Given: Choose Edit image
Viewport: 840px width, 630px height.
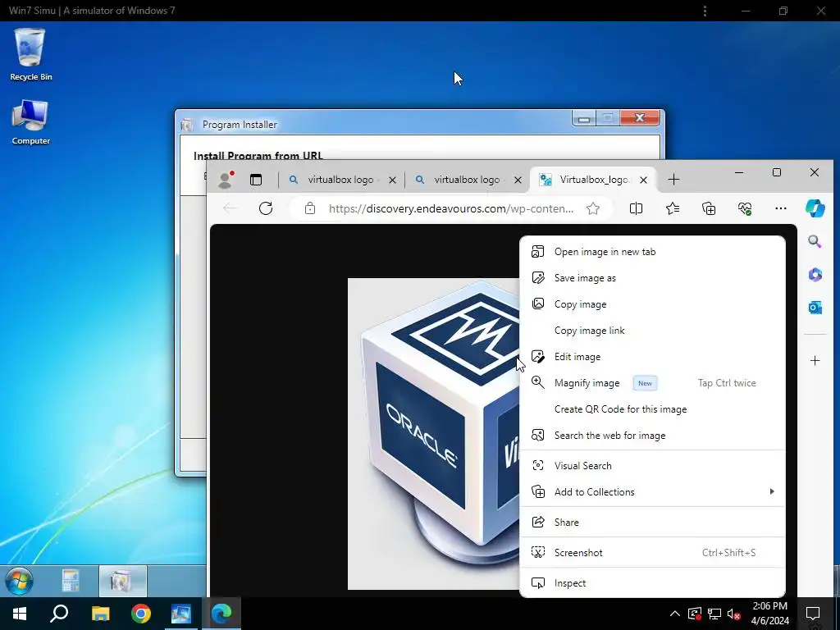Looking at the screenshot, I should tap(652, 357).
